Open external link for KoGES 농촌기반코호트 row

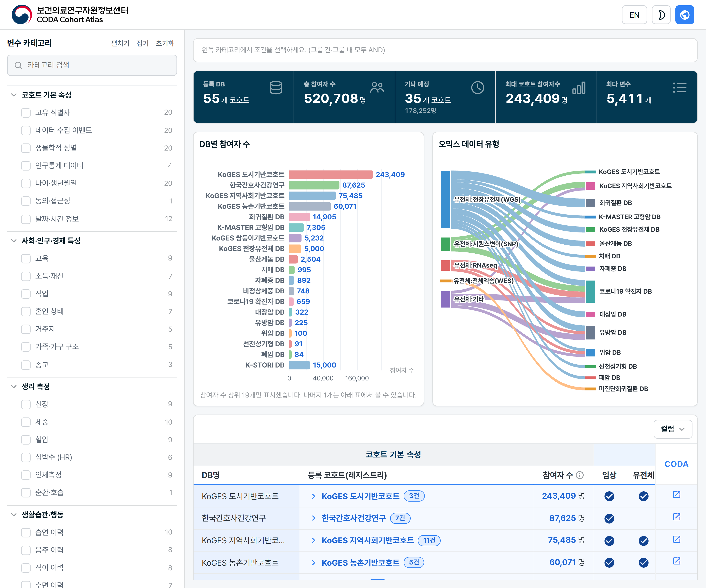(x=676, y=561)
